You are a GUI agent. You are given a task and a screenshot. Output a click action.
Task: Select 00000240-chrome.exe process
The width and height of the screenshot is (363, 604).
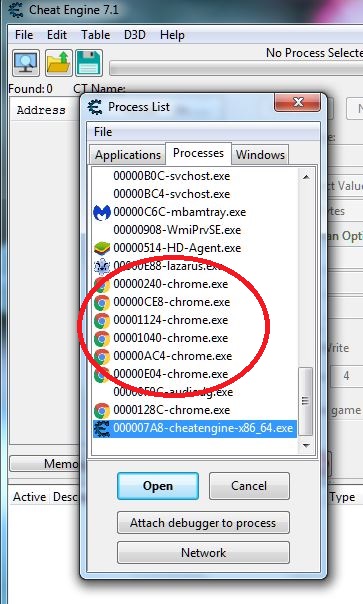(x=171, y=284)
